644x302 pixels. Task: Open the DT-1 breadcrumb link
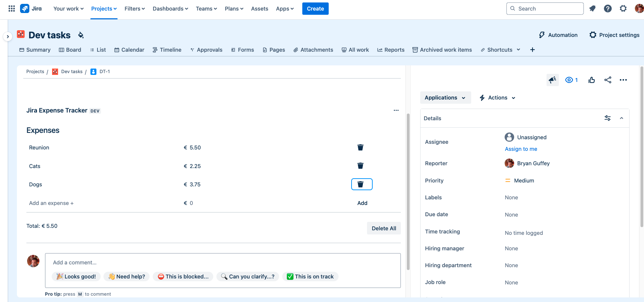pos(105,71)
